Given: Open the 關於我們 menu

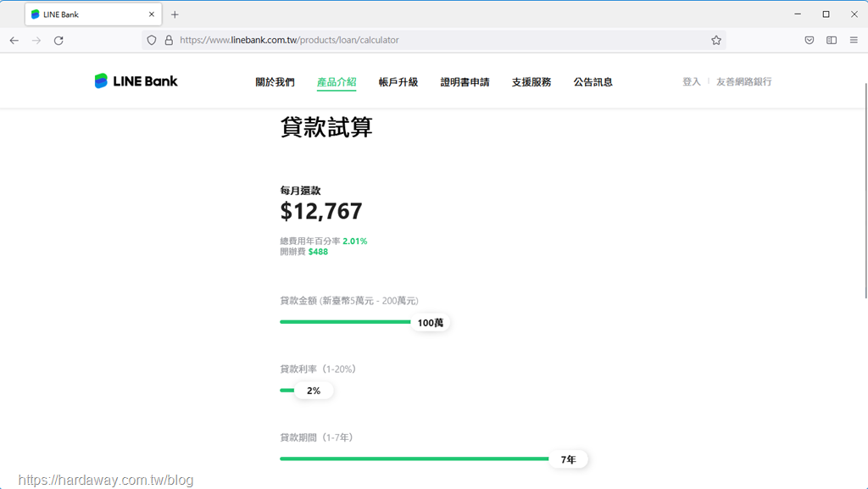Looking at the screenshot, I should point(275,82).
